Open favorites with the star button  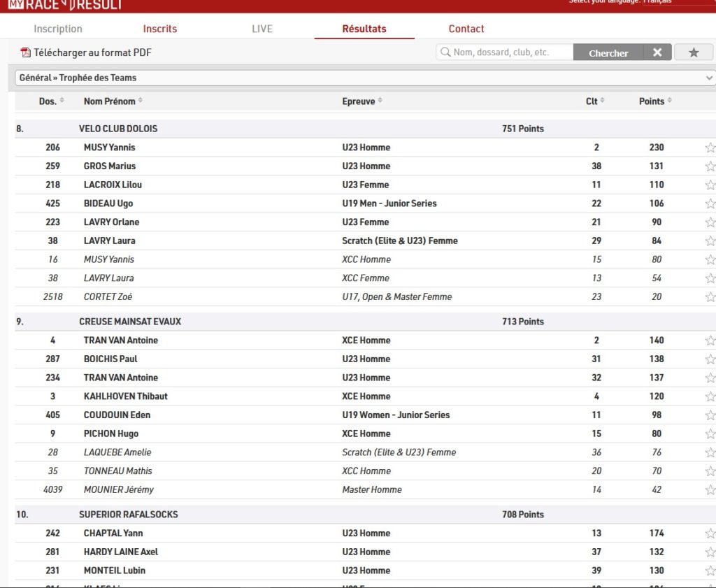point(694,52)
